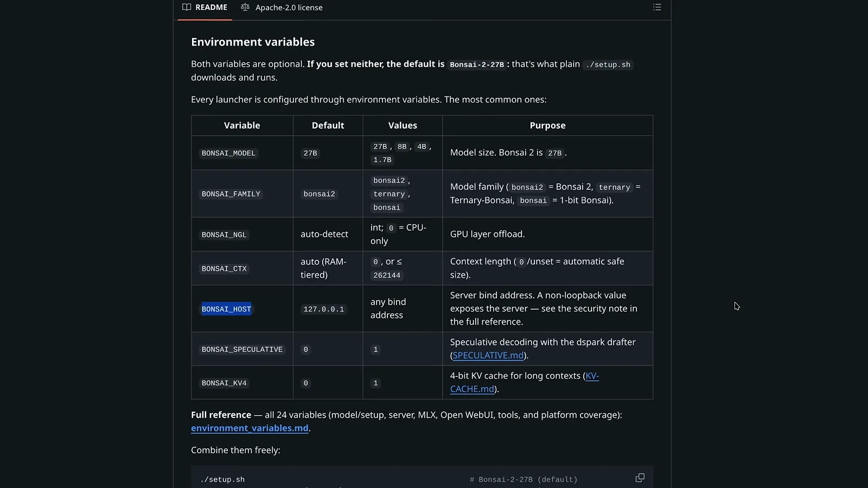Click the Default column header
868x488 pixels.
point(328,125)
